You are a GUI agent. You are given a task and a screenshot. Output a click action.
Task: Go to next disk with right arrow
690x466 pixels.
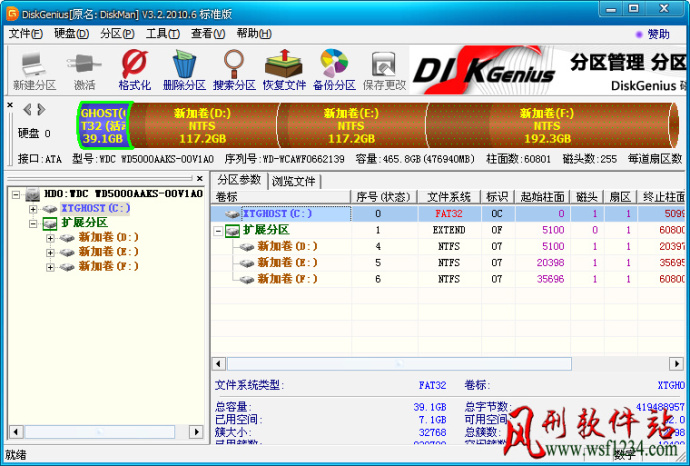tap(41, 109)
